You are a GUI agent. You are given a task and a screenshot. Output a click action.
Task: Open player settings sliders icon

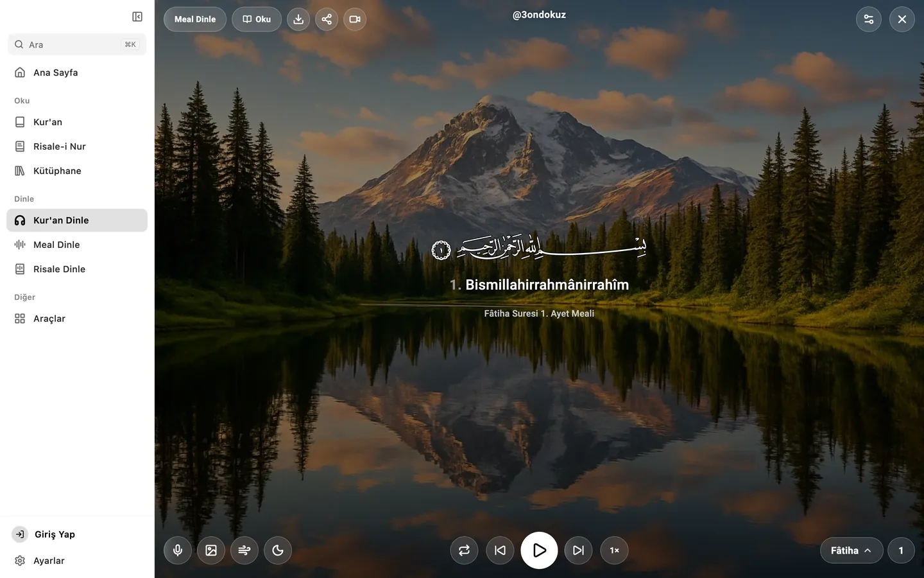click(869, 19)
